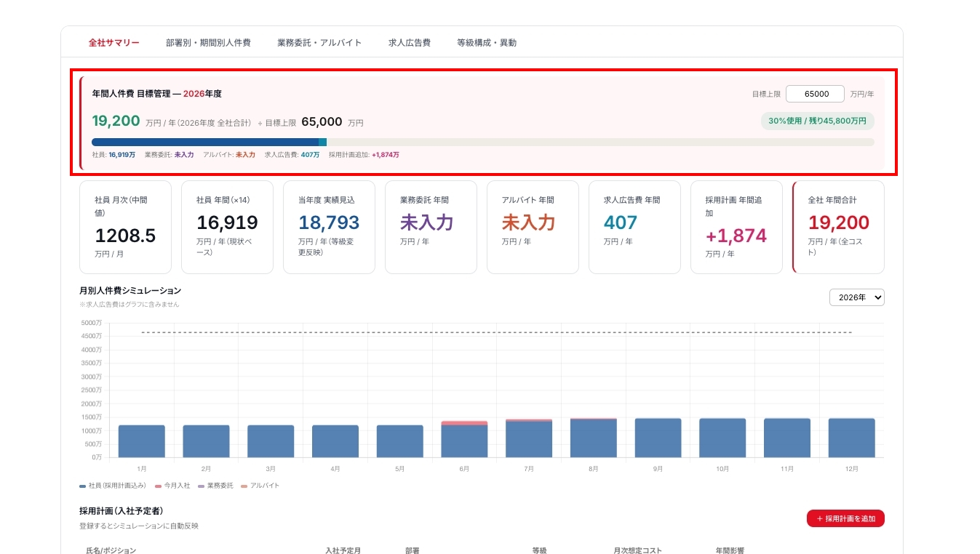Open the 等級構成・異動 tab
This screenshot has width=980, height=554.
tap(487, 43)
